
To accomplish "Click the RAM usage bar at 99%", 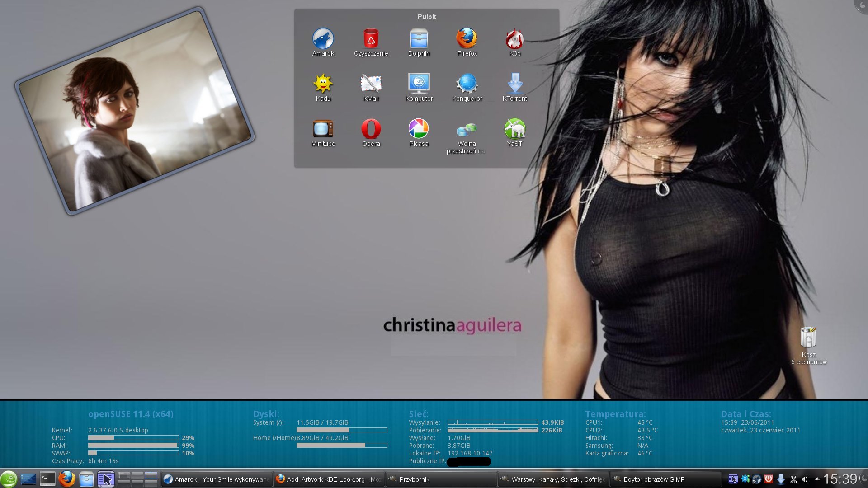I will (133, 446).
